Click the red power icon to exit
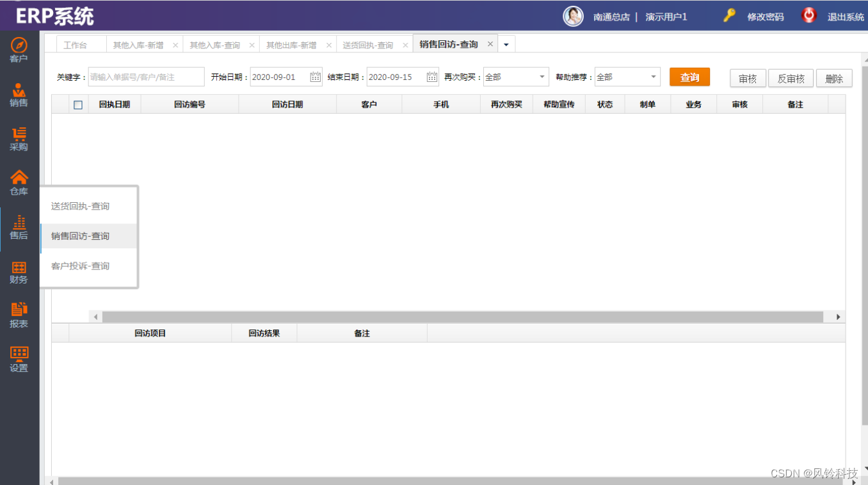868x485 pixels. [x=809, y=15]
